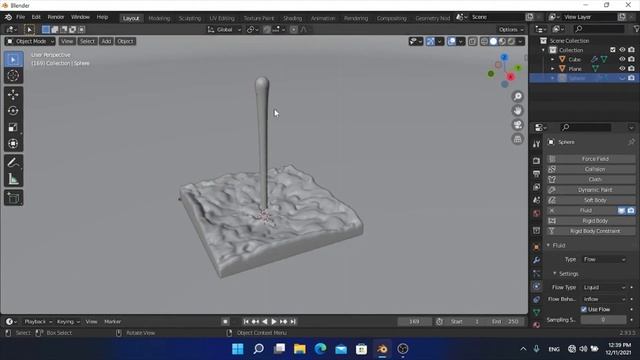Screen dimensions: 640x360
Task: Open the Add menu in viewport header
Action: point(106,41)
